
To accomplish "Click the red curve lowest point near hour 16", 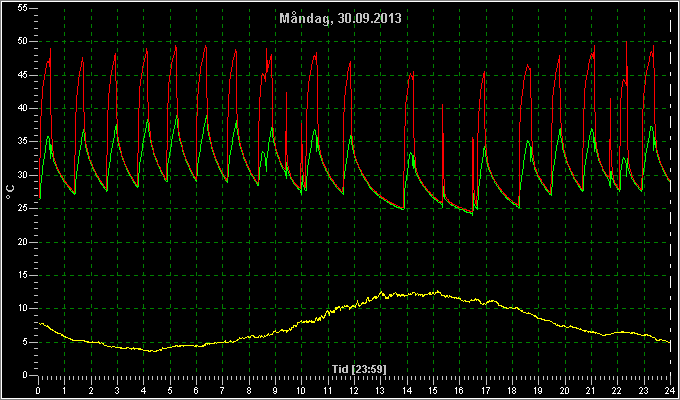I will click(x=472, y=213).
